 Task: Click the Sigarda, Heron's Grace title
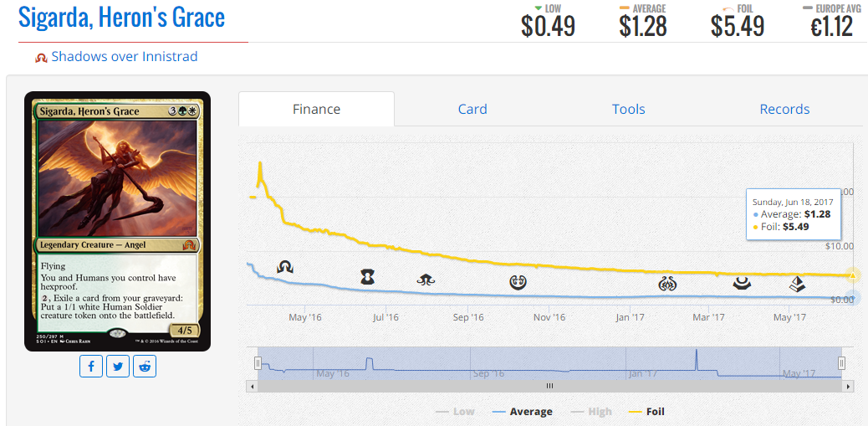pyautogui.click(x=122, y=18)
